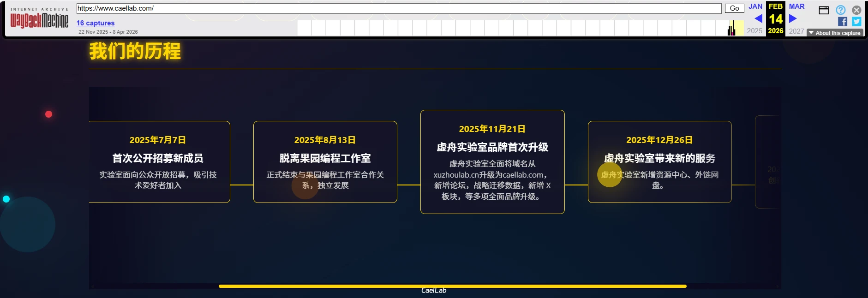
Task: Expand About this capture dropdown
Action: coord(835,33)
